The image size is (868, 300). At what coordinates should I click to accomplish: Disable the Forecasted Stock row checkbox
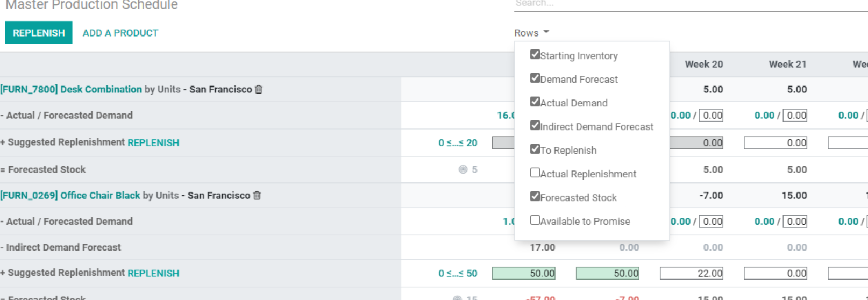(535, 196)
